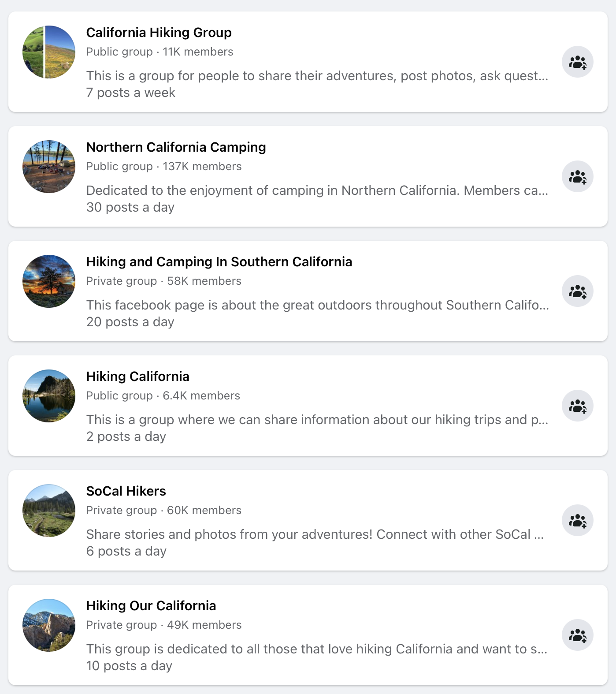
Task: Open the California Hiking Group title link
Action: pos(159,33)
